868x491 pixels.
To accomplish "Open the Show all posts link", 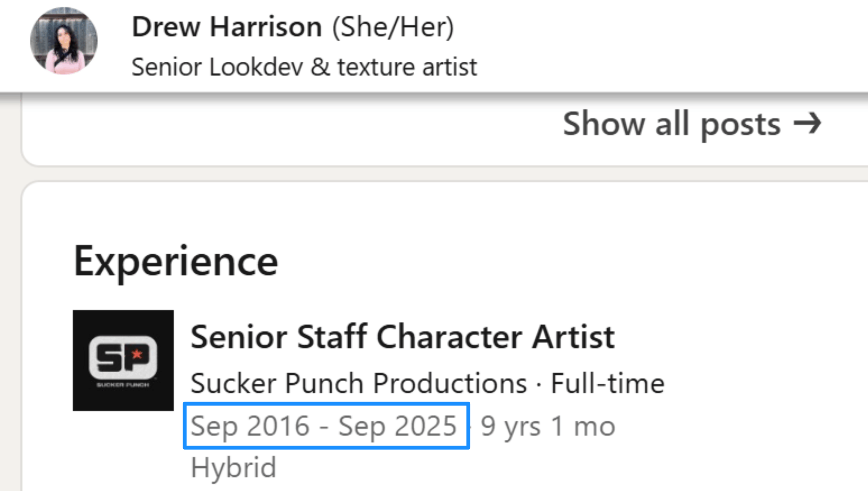I will tap(692, 124).
